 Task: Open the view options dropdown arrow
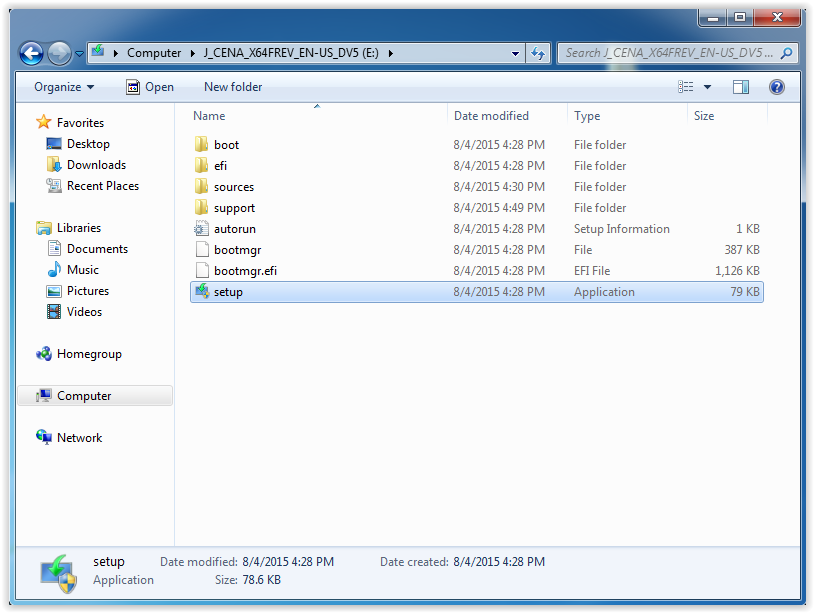pyautogui.click(x=707, y=87)
